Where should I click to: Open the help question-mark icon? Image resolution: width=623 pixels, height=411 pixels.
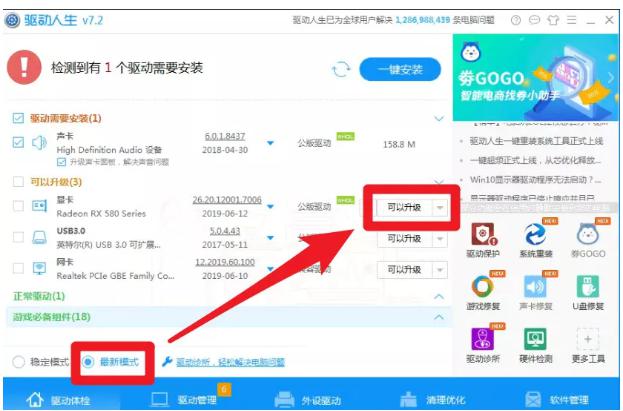click(x=516, y=20)
